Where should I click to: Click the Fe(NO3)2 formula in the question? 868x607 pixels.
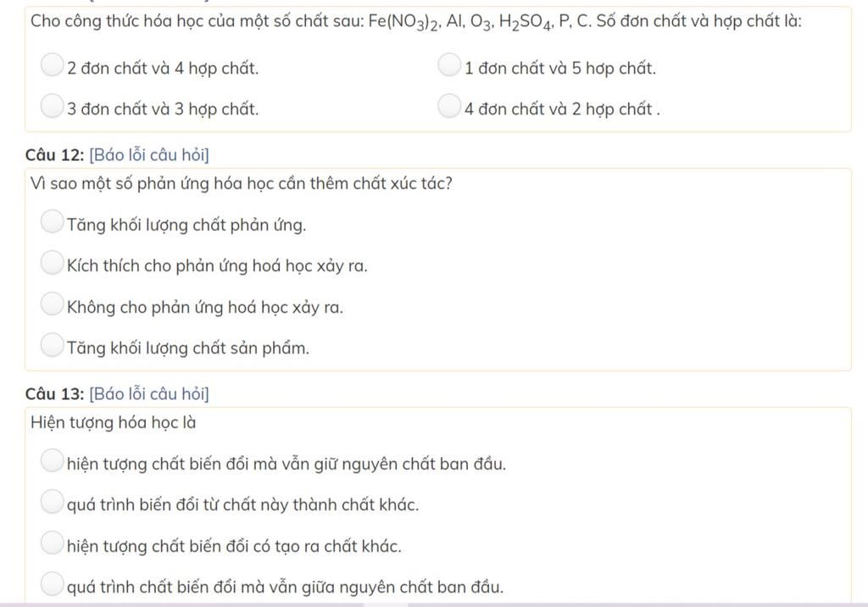(x=404, y=22)
